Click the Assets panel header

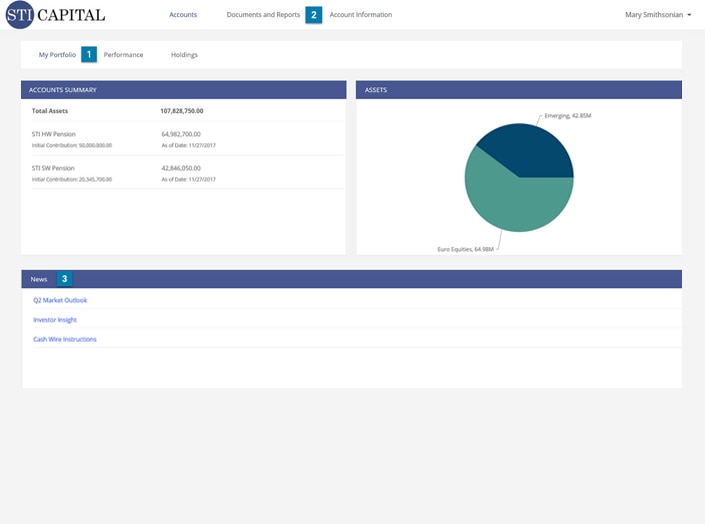coord(519,90)
